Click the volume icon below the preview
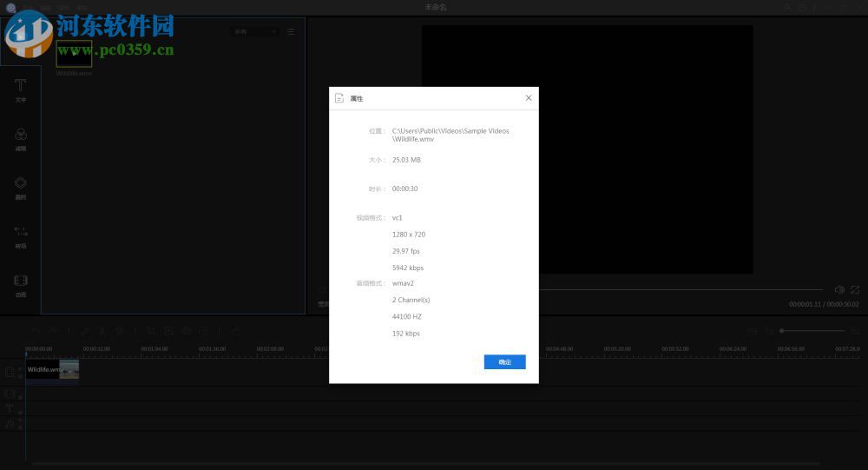The width and height of the screenshot is (868, 470). pos(839,290)
